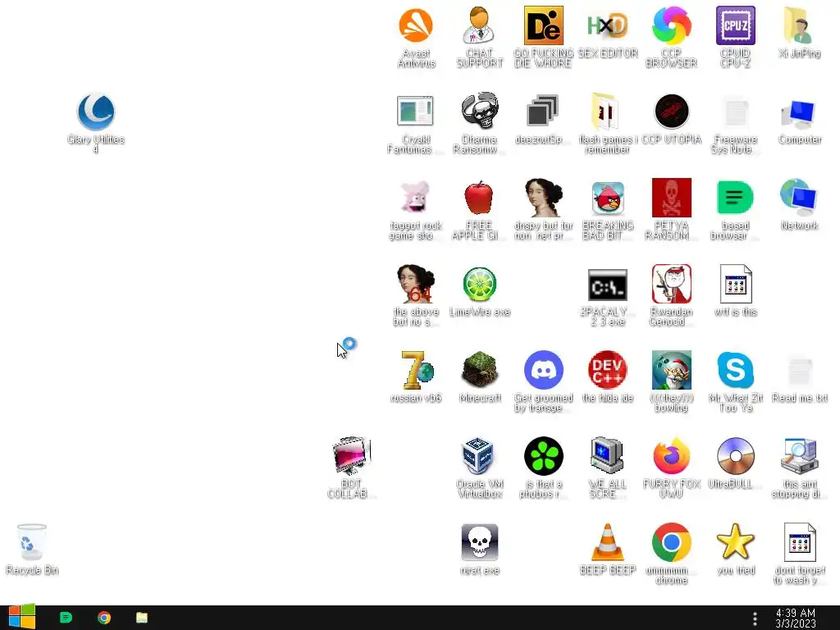Click the Dharma Ransomw skull icon

pos(479,111)
